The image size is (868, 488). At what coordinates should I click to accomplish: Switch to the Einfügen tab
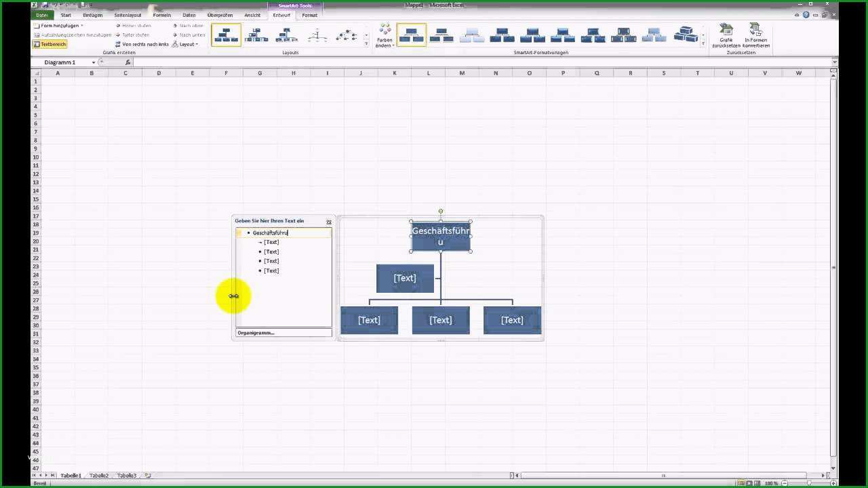pos(93,15)
